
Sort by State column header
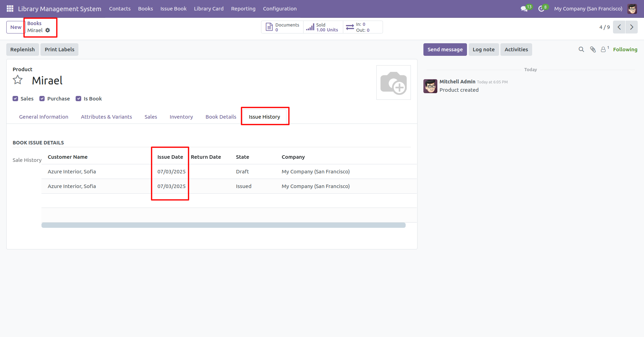(x=243, y=157)
